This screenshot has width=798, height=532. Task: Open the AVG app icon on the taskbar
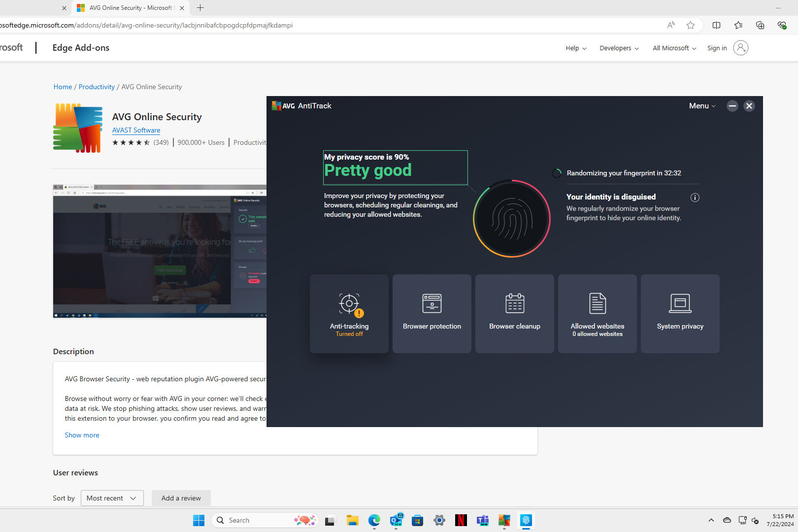[504, 520]
